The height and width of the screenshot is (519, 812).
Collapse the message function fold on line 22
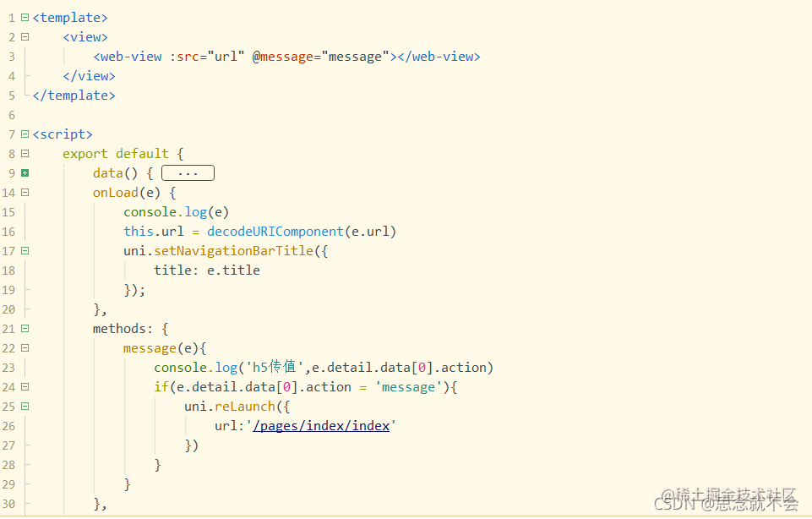[24, 347]
